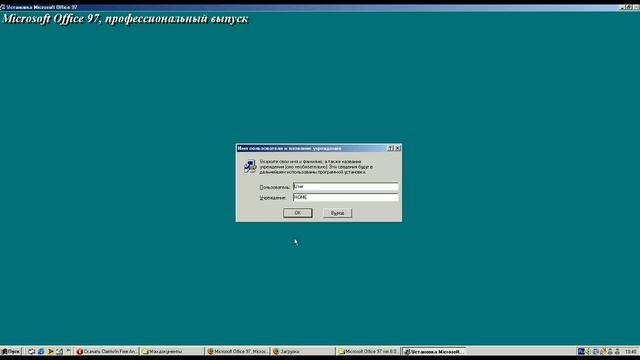Switch to the Opera 'Скачать' taskbar button
This screenshot has height=360, width=640.
click(x=107, y=351)
